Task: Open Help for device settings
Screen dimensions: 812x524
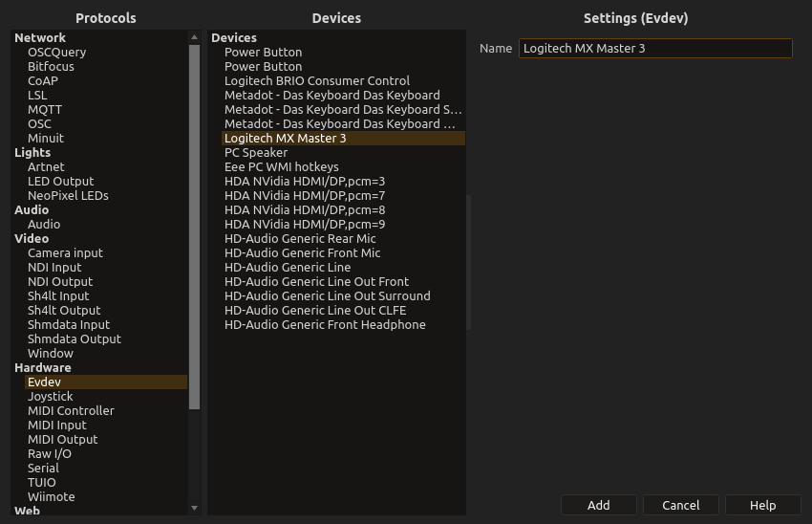Action: pyautogui.click(x=762, y=505)
